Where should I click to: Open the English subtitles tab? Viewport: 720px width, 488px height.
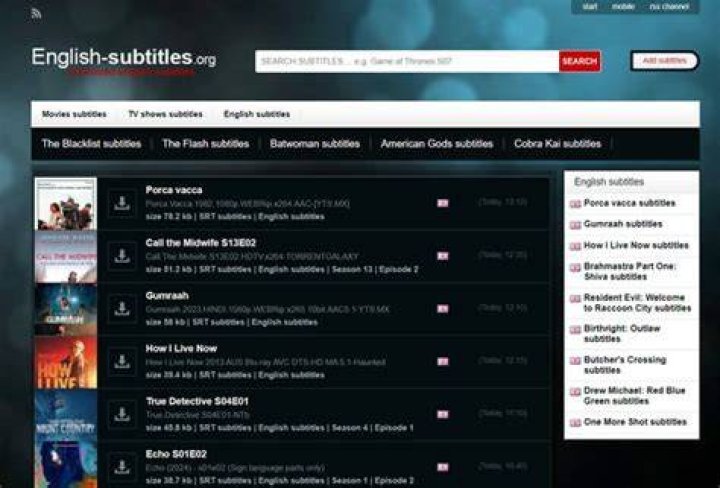257,114
